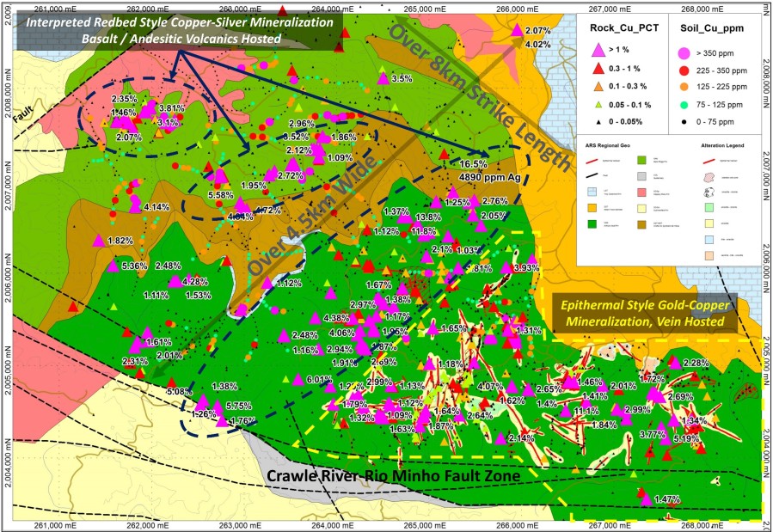Viewport: 773px width, 532px height.
Task: Click the '13.8%' assay label
Action: tap(428, 217)
